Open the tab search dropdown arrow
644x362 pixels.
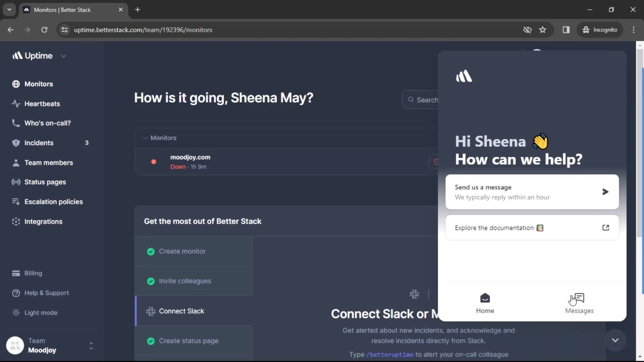pos(9,10)
